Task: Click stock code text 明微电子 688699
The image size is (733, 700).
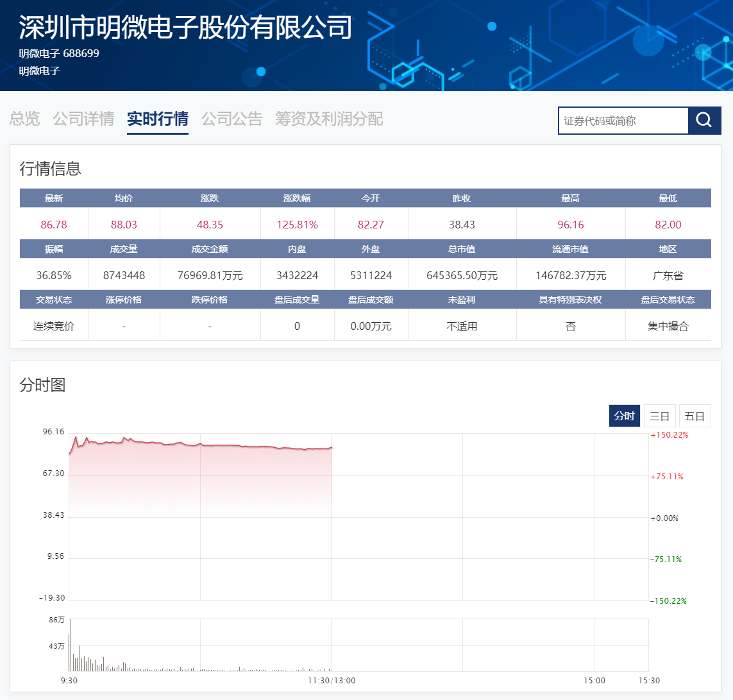Action: pyautogui.click(x=59, y=53)
